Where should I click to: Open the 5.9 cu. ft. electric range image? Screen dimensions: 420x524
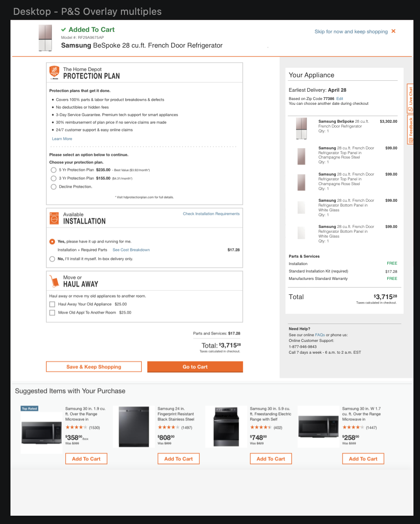click(x=226, y=426)
